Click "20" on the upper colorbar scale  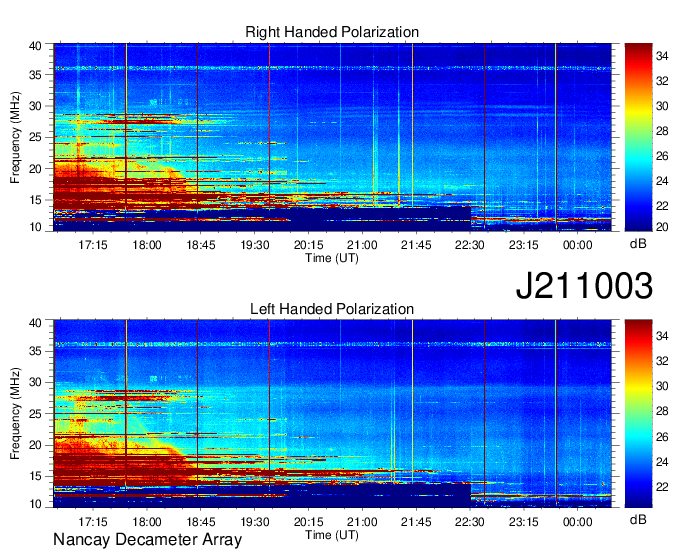tap(662, 227)
